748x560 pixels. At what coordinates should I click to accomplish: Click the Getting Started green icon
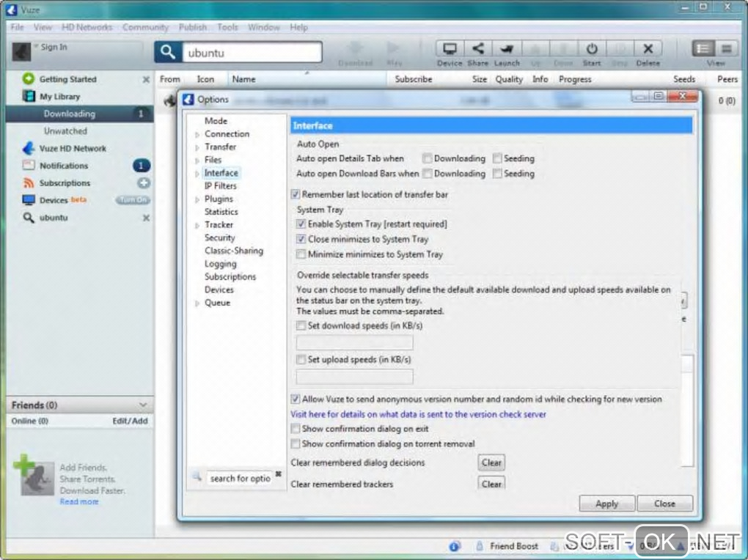click(x=29, y=78)
